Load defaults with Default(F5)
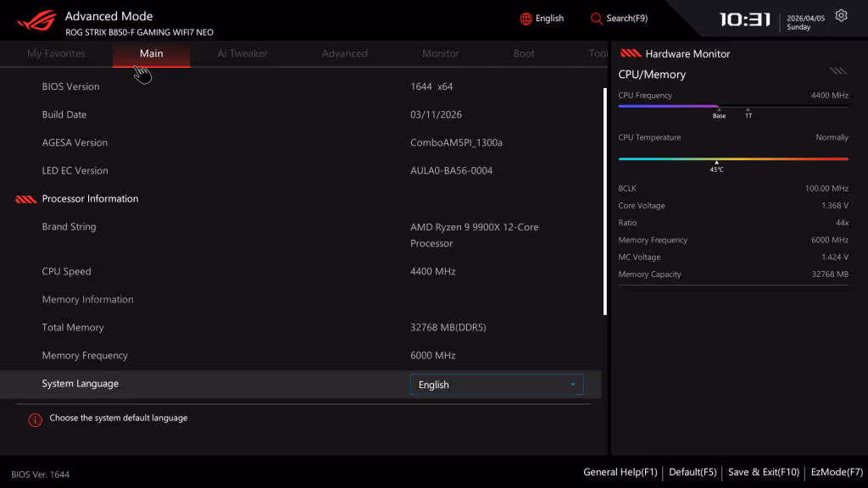The height and width of the screenshot is (488, 868). coord(692,472)
